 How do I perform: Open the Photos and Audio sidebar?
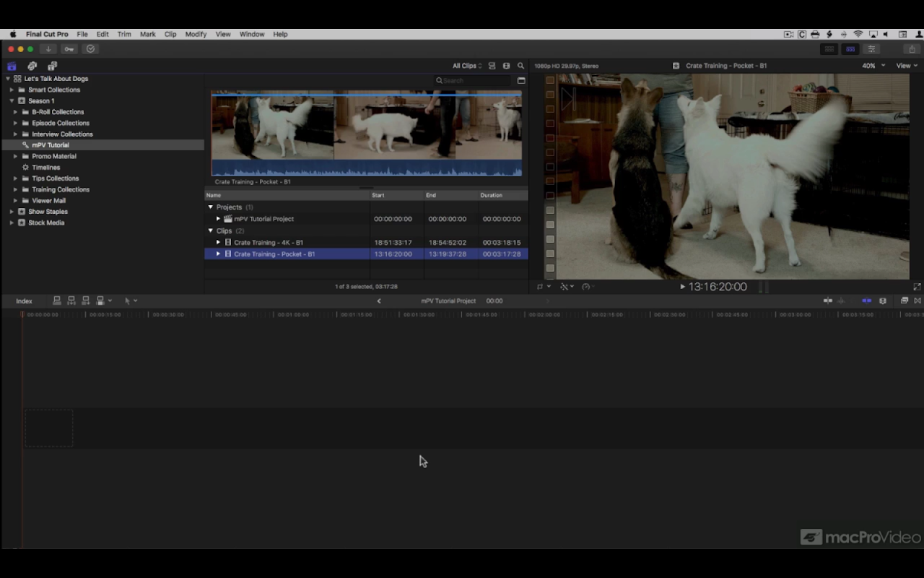pyautogui.click(x=32, y=66)
